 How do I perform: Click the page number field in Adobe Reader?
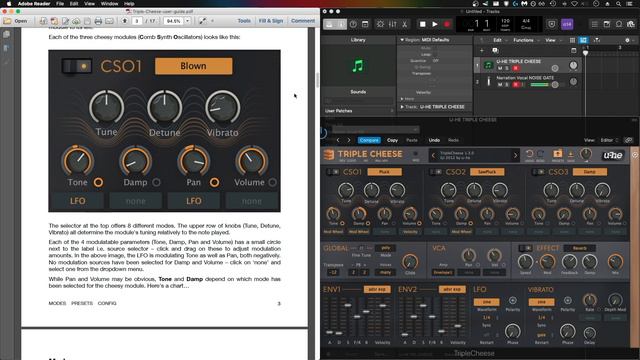(137, 21)
